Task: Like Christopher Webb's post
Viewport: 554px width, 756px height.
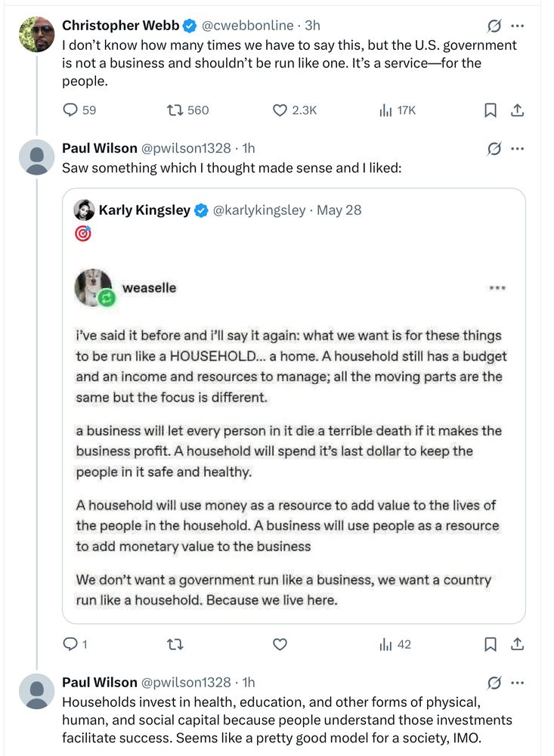Action: coord(280,110)
